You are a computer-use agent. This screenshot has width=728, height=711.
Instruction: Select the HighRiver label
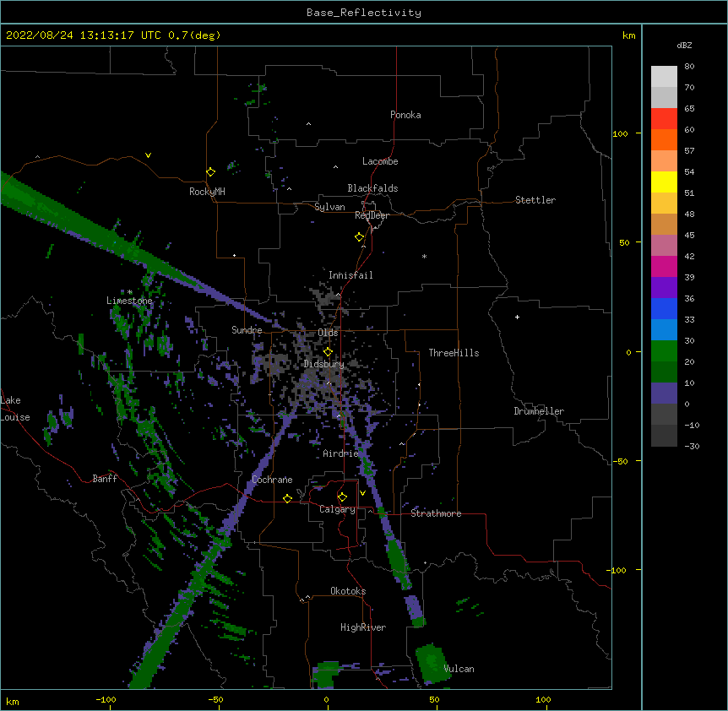[x=363, y=627]
